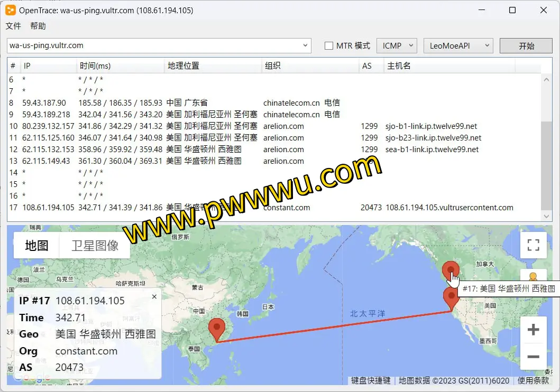Image resolution: width=560 pixels, height=392 pixels.
Task: Click the map fullscreen toggle icon
Action: 533,245
